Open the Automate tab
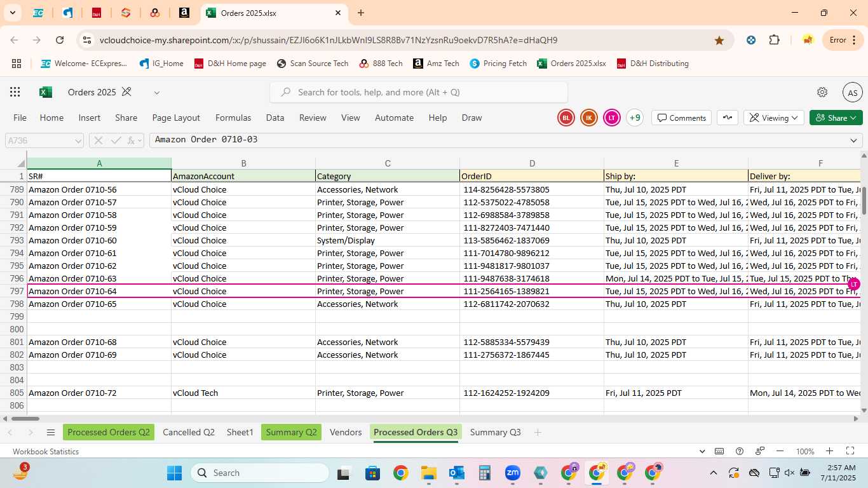The height and width of the screenshot is (488, 868). click(x=394, y=118)
